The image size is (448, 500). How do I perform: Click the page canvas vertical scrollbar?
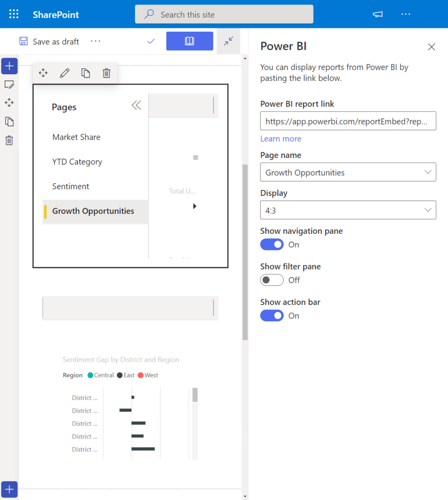[245, 252]
